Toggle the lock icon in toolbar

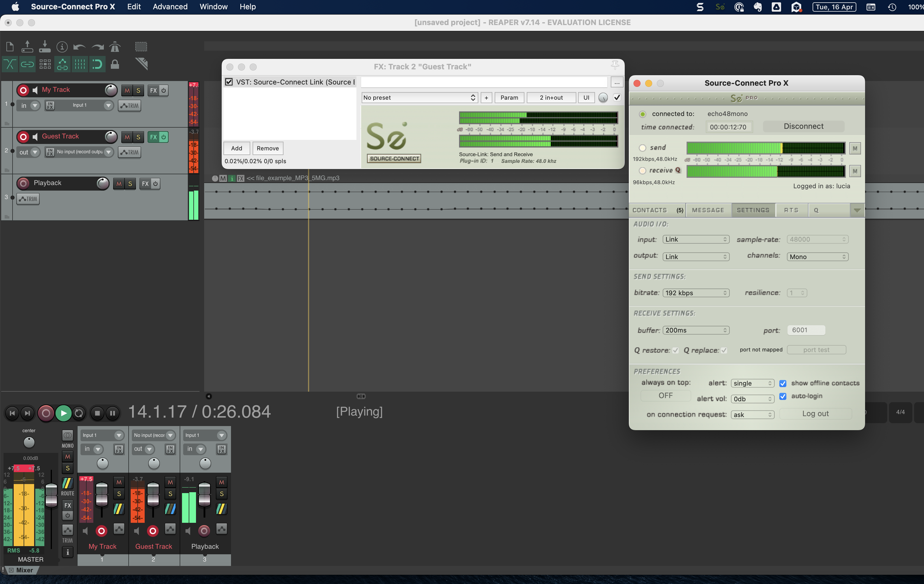point(115,64)
